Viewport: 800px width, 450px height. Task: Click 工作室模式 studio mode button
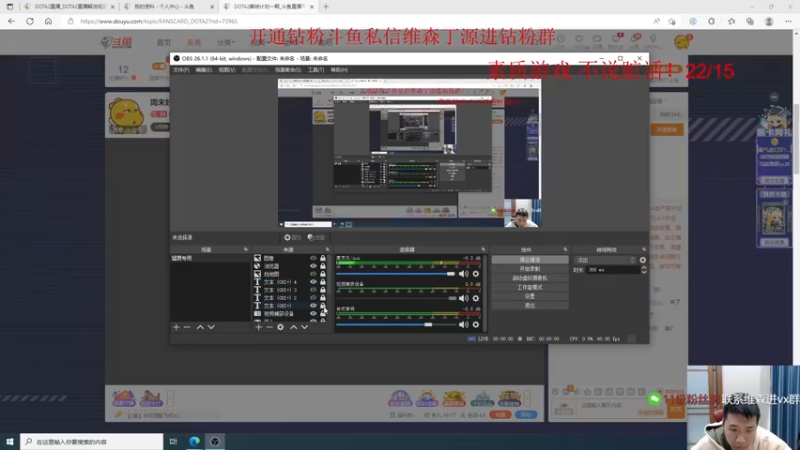(x=530, y=287)
